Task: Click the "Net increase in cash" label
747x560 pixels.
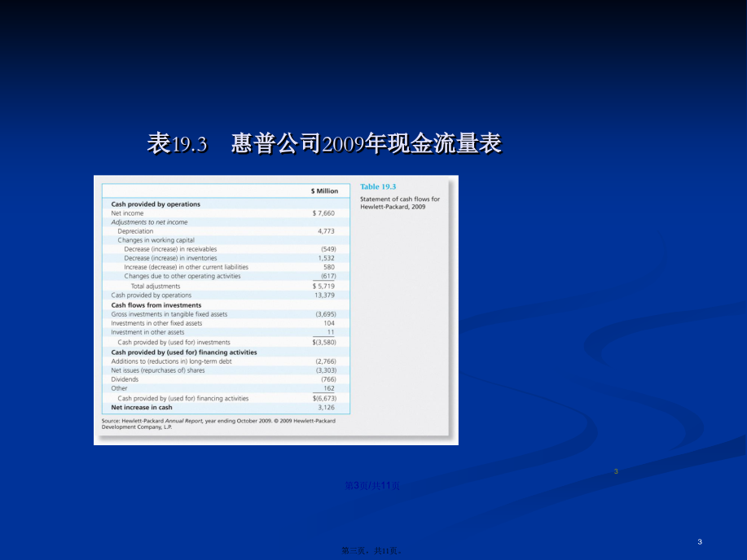Action: coord(142,408)
